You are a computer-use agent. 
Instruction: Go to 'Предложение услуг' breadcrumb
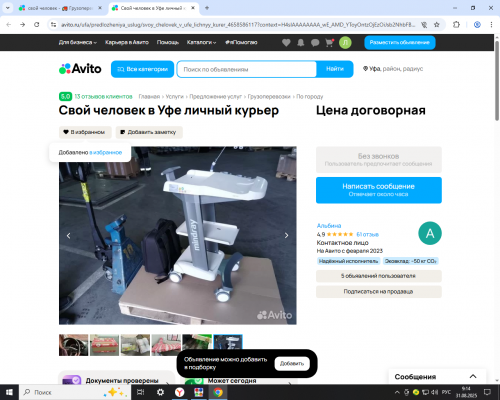coord(215,96)
